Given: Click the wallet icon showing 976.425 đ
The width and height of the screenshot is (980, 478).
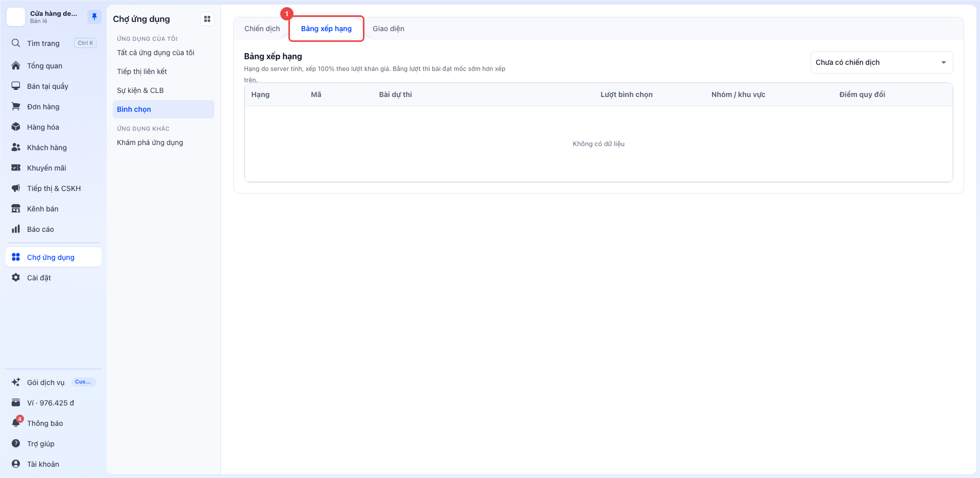Looking at the screenshot, I should pyautogui.click(x=16, y=402).
